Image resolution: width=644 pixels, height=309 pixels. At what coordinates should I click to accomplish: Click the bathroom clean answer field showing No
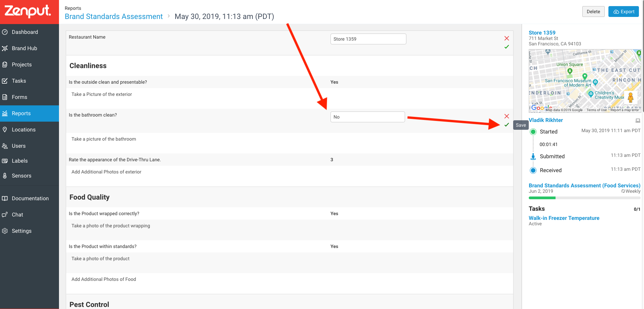[367, 117]
